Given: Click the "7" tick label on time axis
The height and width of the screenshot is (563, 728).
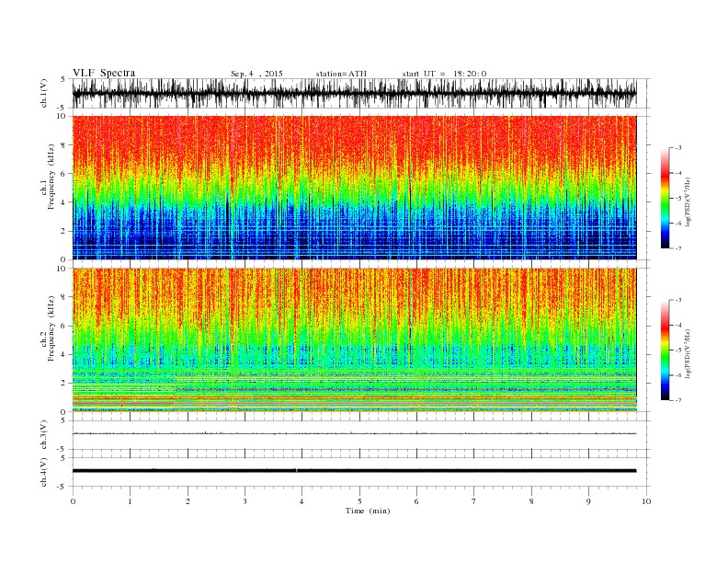Looking at the screenshot, I should coord(474,501).
